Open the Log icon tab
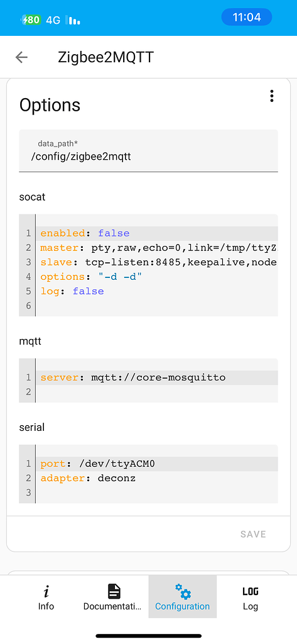Image resolution: width=297 pixels, height=644 pixels. click(251, 591)
